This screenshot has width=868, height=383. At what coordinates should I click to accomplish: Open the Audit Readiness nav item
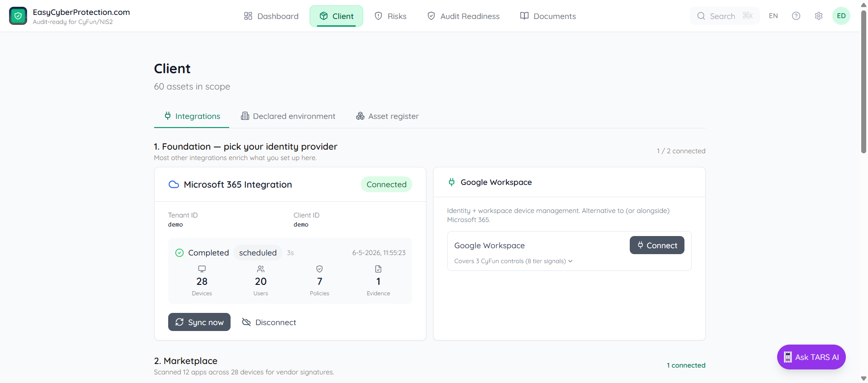(x=463, y=16)
